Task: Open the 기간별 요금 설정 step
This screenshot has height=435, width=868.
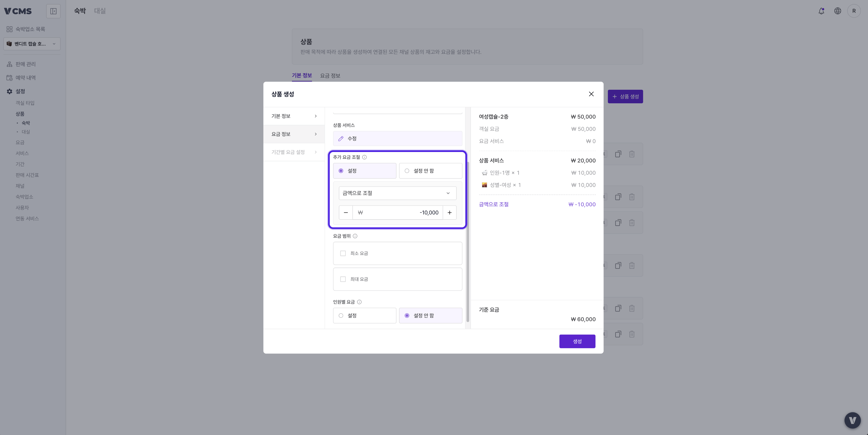Action: click(x=294, y=152)
